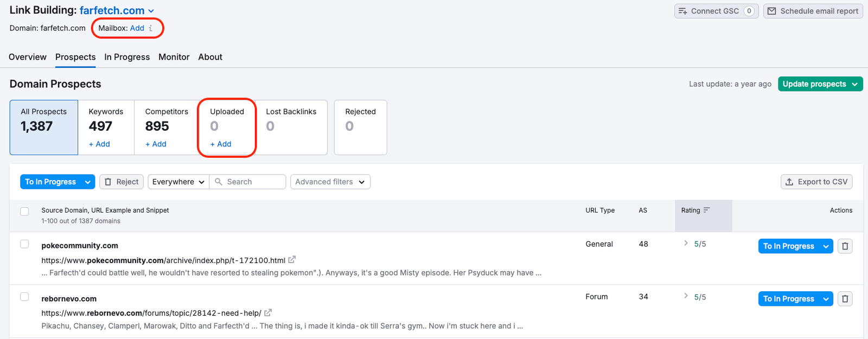This screenshot has width=868, height=339.
Task: Click the rebornevo.com domain name
Action: tap(69, 299)
